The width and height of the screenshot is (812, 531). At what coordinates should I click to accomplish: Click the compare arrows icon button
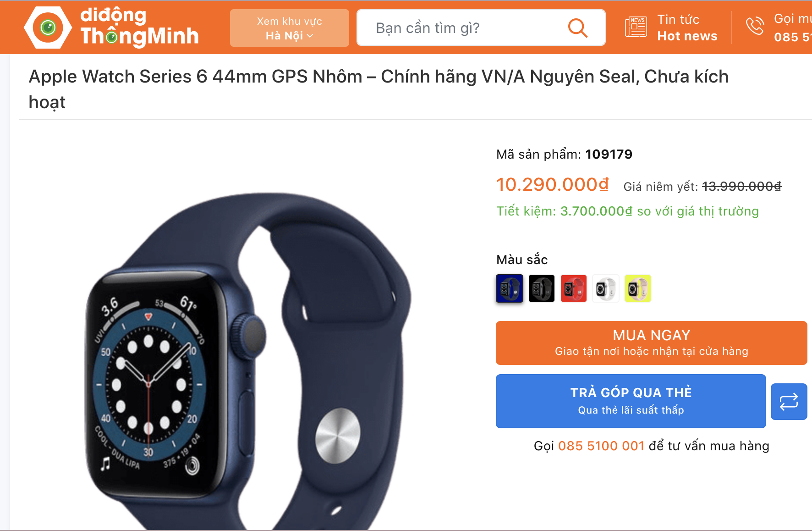coord(789,402)
